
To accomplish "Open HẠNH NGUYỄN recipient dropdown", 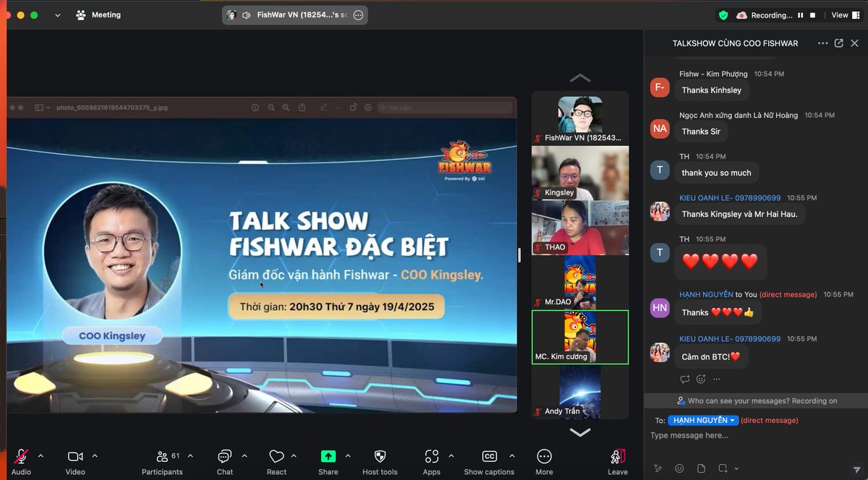I will 702,420.
